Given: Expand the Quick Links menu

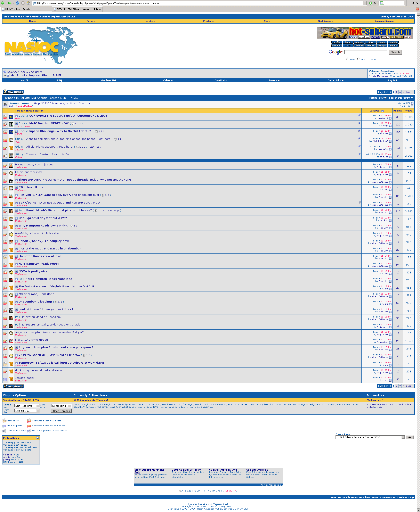Looking at the screenshot, I should (336, 81).
